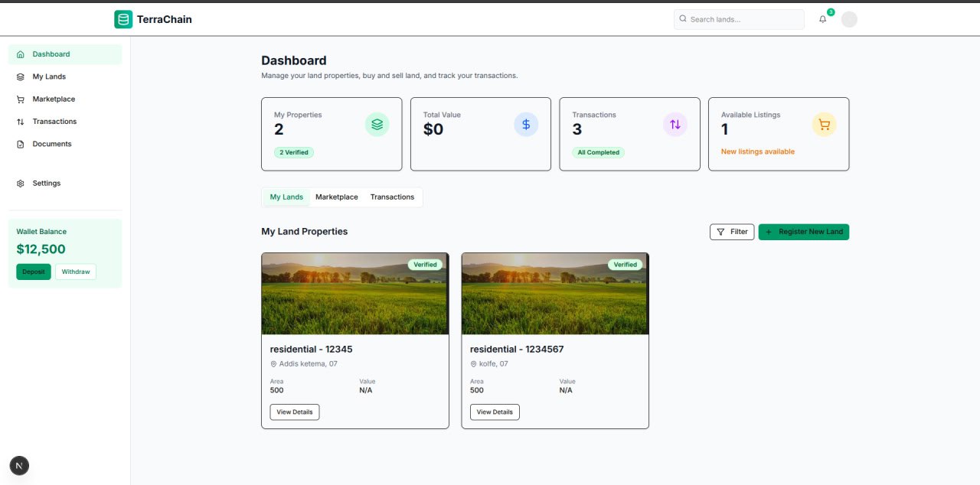Select My Lands in the sidebar
Image resolution: width=980 pixels, height=485 pixels.
point(48,76)
